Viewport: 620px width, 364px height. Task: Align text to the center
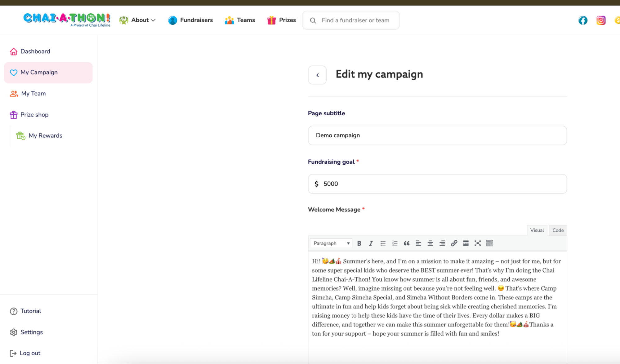[430, 243]
